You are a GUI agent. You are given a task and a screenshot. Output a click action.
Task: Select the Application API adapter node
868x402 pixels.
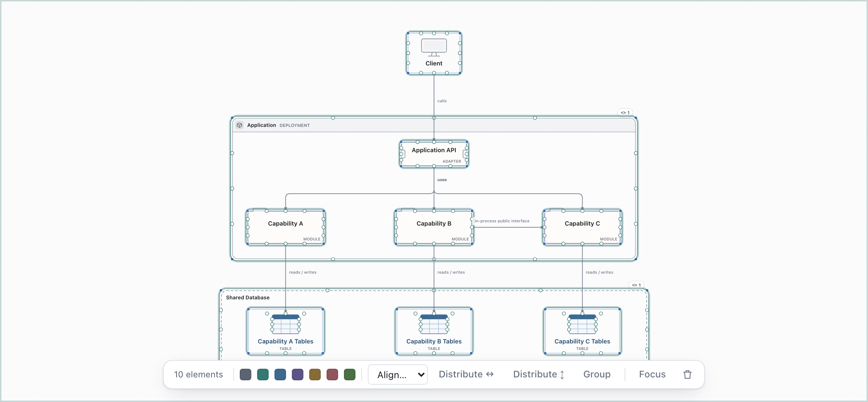pos(434,154)
